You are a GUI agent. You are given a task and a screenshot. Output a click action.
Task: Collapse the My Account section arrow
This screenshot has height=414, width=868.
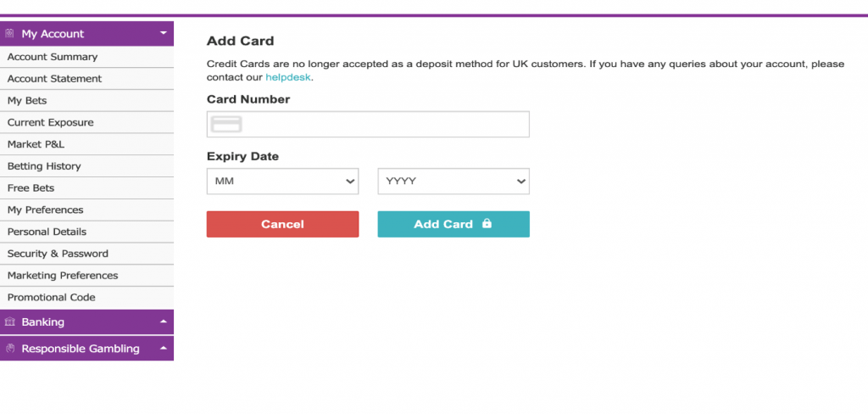click(x=164, y=33)
